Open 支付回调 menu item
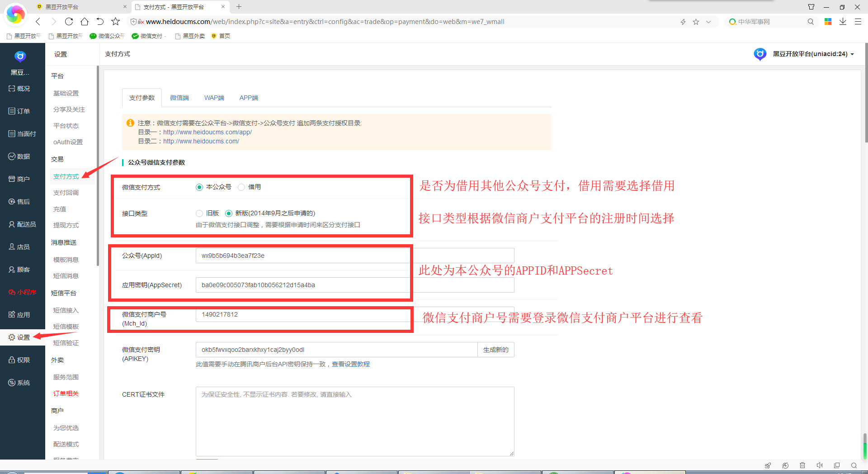Screen dimensions: 868x474 click(66, 193)
